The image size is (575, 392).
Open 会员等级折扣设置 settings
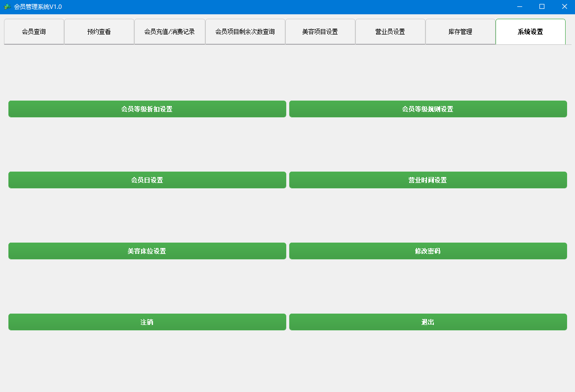pos(147,108)
